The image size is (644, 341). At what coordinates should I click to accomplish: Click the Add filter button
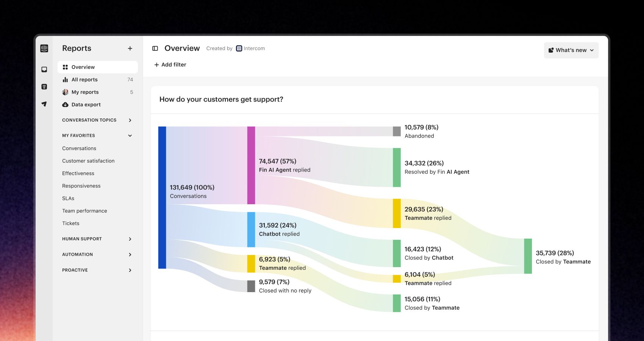[170, 65]
